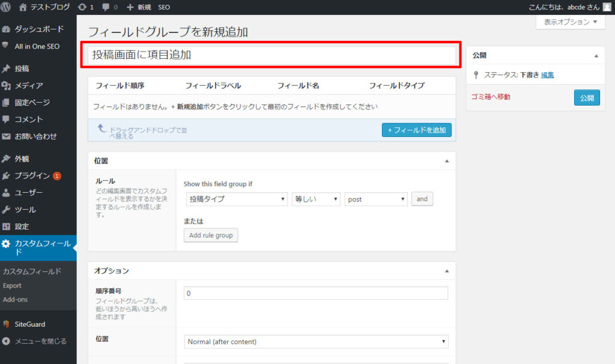Viewport: 615px width, 364px height.
Task: Open the 表示オプション screen options tab
Action: click(x=570, y=22)
